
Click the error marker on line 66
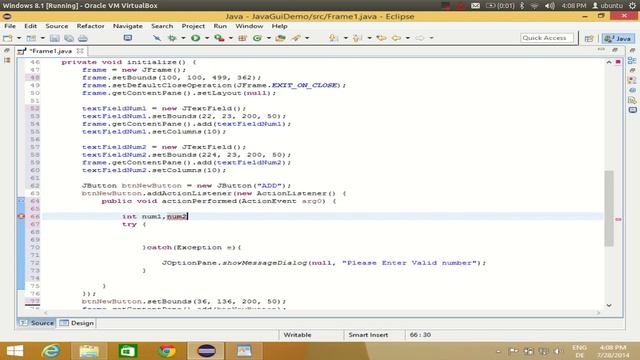[x=21, y=216]
